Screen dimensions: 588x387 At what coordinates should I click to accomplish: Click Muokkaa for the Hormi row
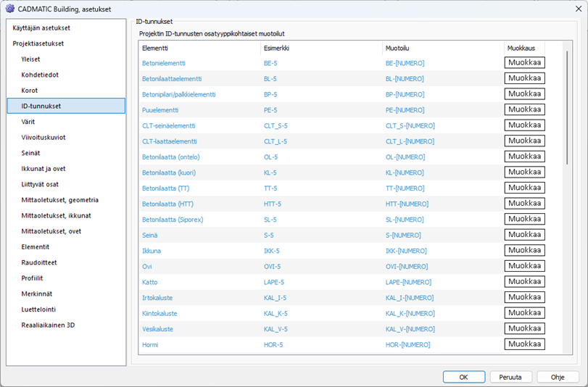[524, 344]
